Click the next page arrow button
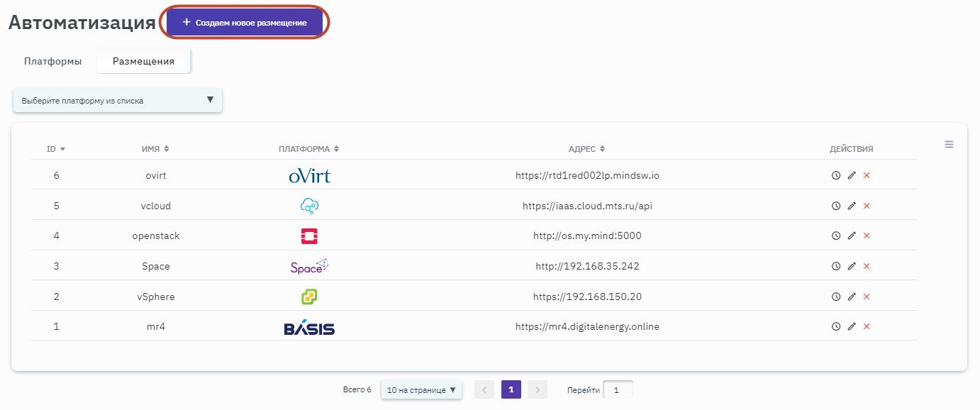 click(538, 389)
